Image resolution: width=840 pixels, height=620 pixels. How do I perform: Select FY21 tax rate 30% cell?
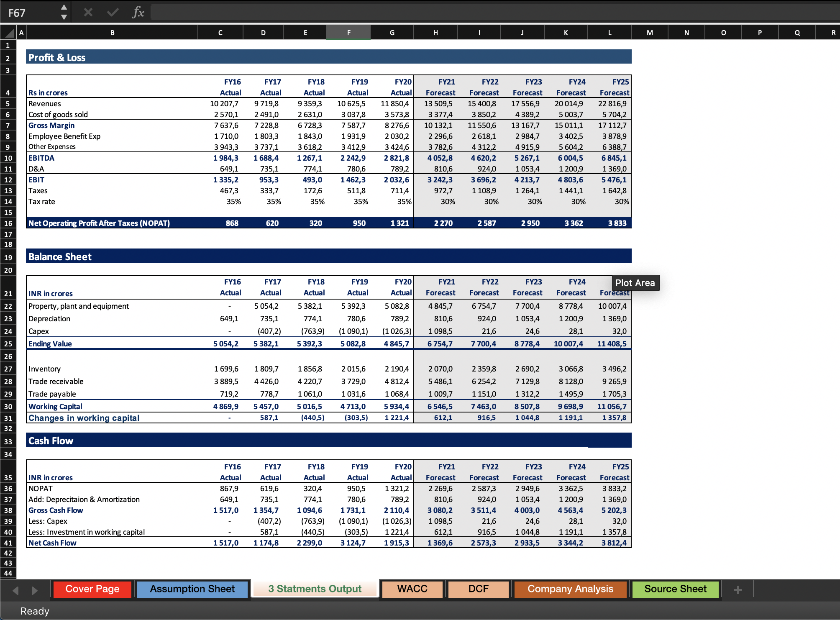tap(448, 202)
